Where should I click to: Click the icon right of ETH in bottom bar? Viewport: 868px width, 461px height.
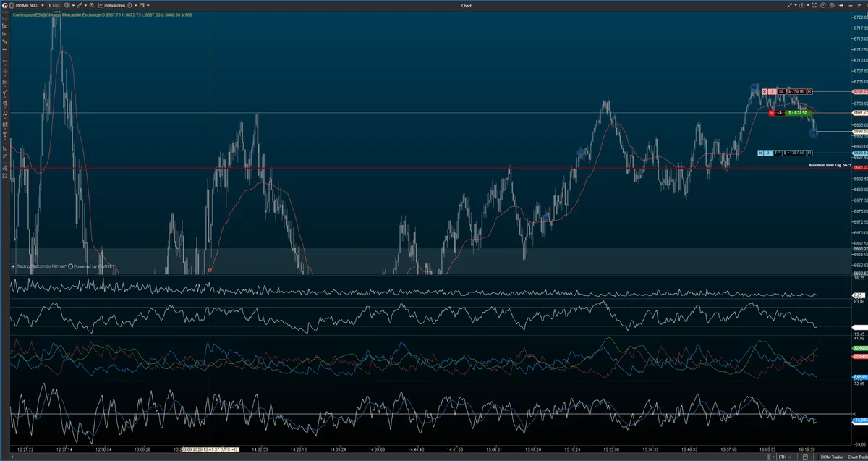805,457
